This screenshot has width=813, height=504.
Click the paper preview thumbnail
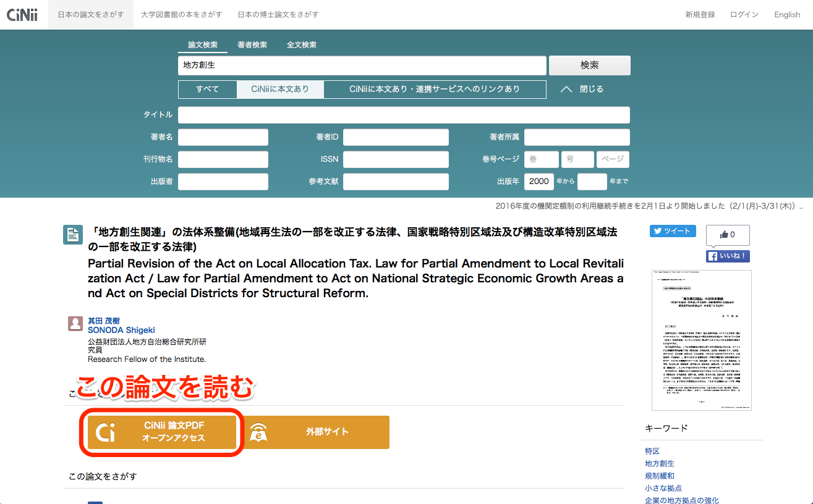point(701,340)
